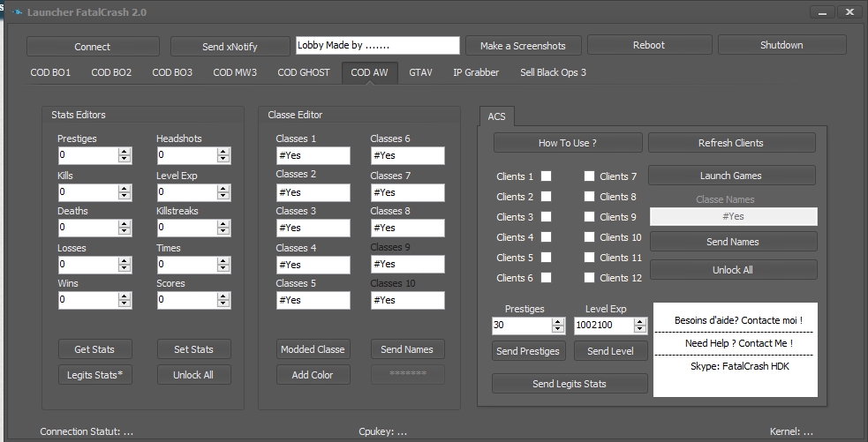Toggle the Clients 9 checkbox
Viewport: 868px width, 442px height.
click(x=589, y=217)
